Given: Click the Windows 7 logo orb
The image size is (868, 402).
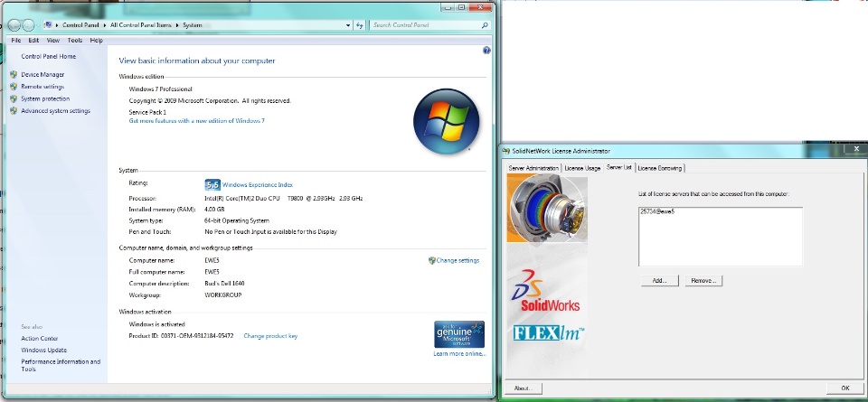Looking at the screenshot, I should point(446,121).
